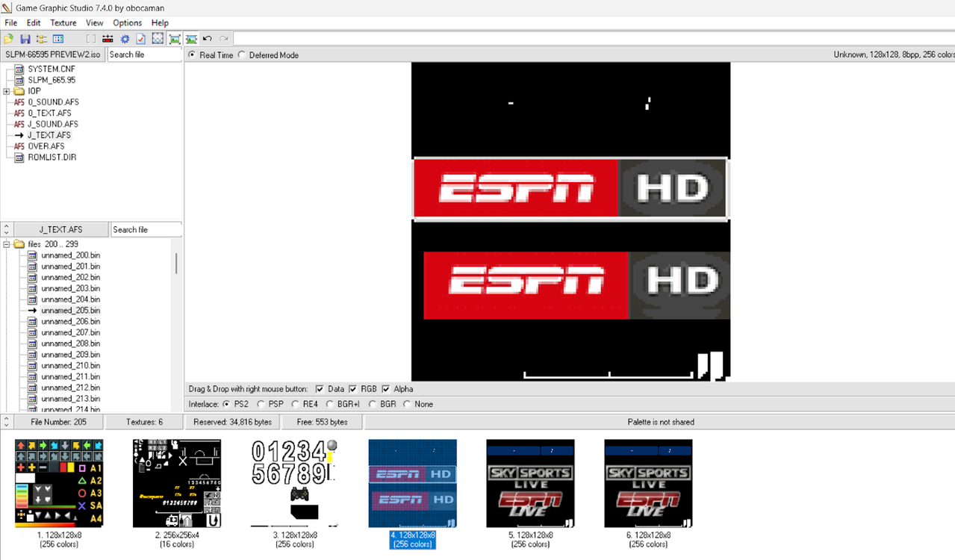Select RE4 interlace option
The height and width of the screenshot is (560, 955).
[296, 404]
